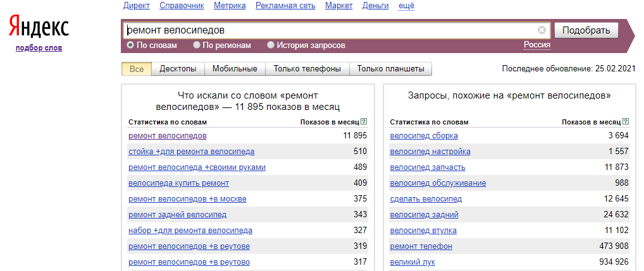The width and height of the screenshot is (644, 271).
Task: Open the 'Рекламная сеть' top link
Action: [285, 6]
